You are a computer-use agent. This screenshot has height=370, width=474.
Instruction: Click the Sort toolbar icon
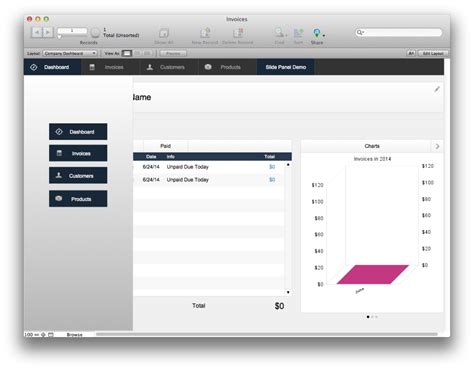[x=298, y=33]
